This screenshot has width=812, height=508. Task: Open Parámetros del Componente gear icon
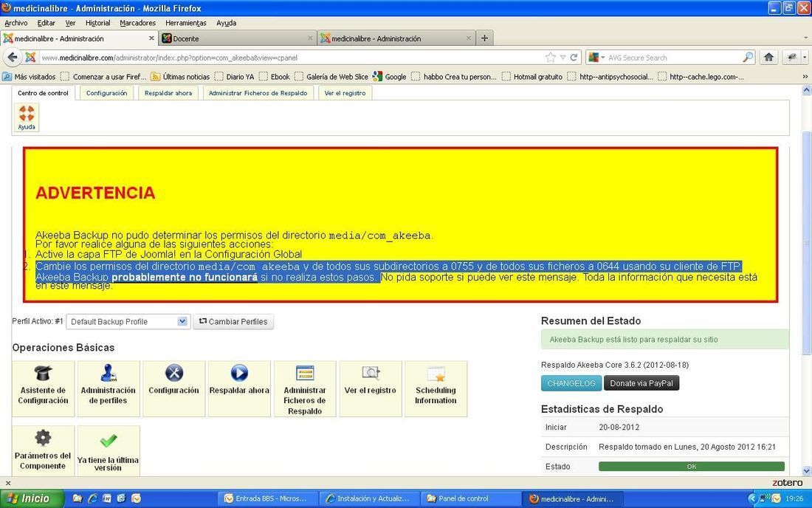[x=43, y=450]
